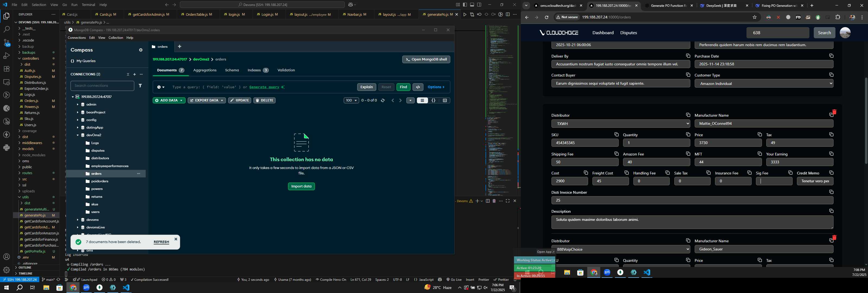The width and height of the screenshot is (868, 293).
Task: Toggle Compile Hero On in status bar
Action: [331, 279]
